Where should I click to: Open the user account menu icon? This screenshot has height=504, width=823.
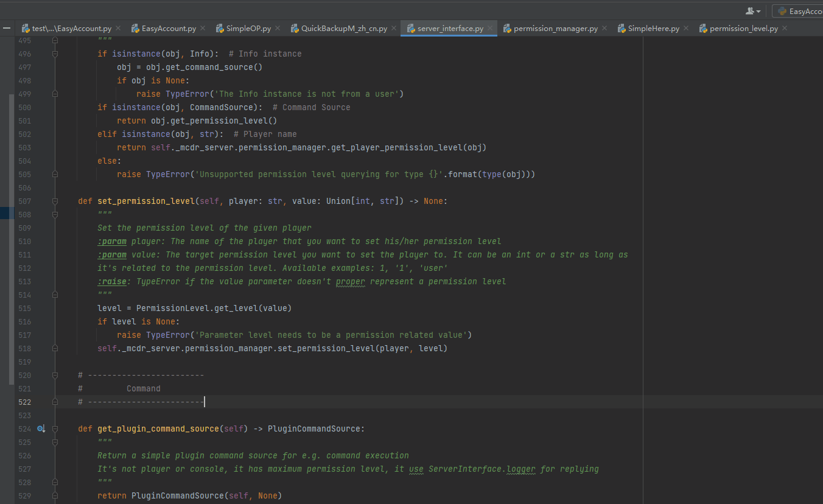pos(754,11)
